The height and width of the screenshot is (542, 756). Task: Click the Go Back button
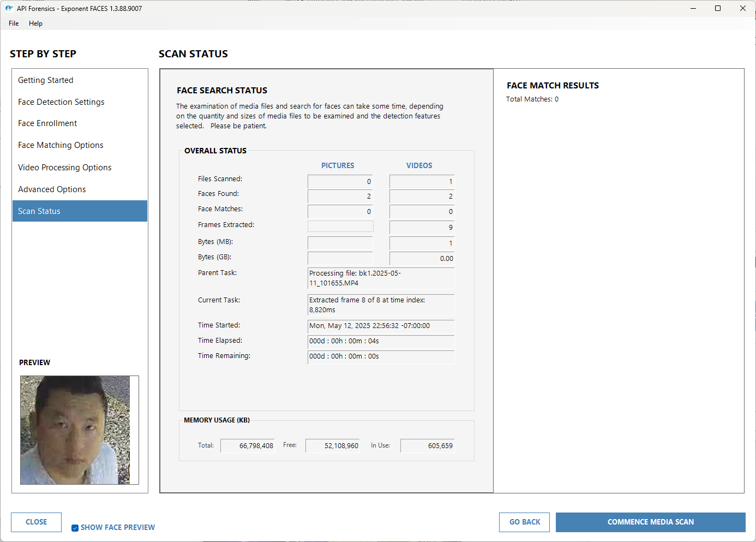click(524, 522)
